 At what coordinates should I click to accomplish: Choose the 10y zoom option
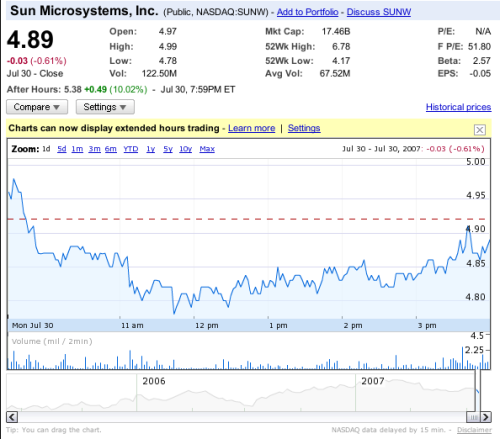pos(186,149)
